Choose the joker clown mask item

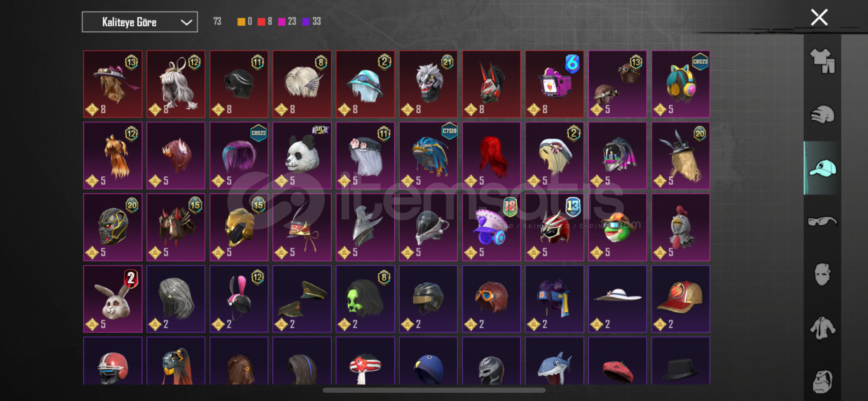pos(428,84)
